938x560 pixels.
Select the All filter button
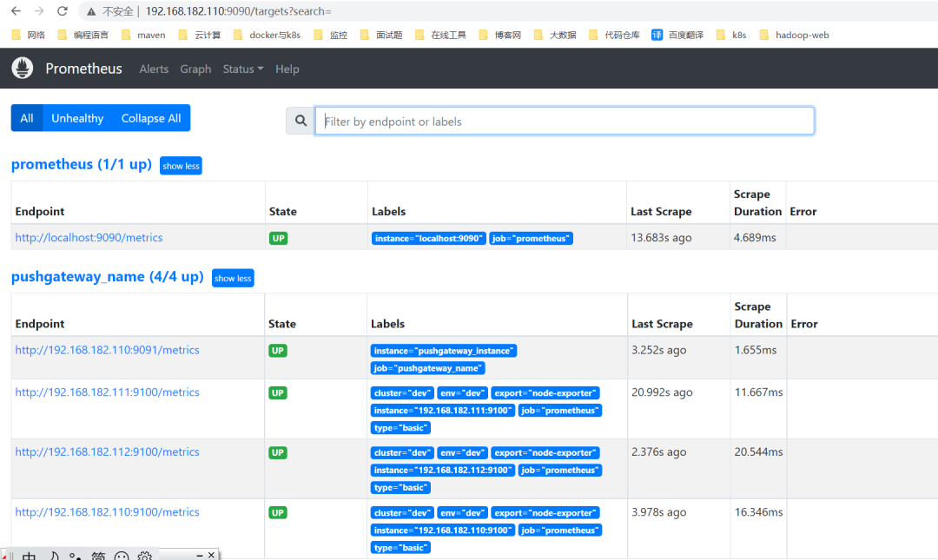[27, 118]
